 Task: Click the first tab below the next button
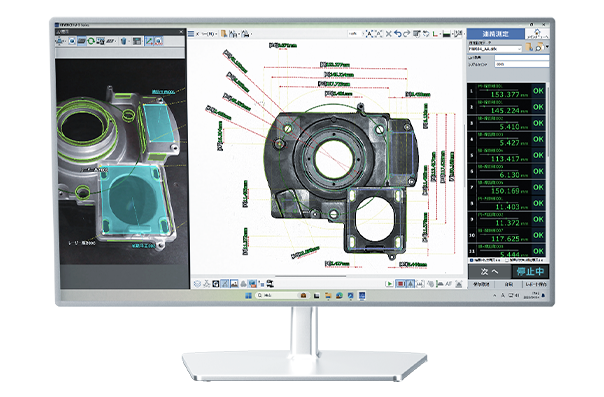tap(481, 285)
